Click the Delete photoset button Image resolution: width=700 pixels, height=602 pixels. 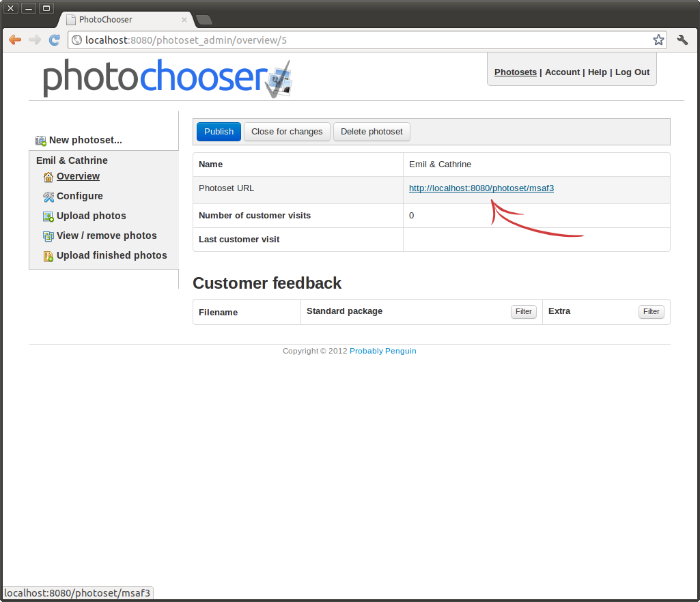tap(372, 132)
